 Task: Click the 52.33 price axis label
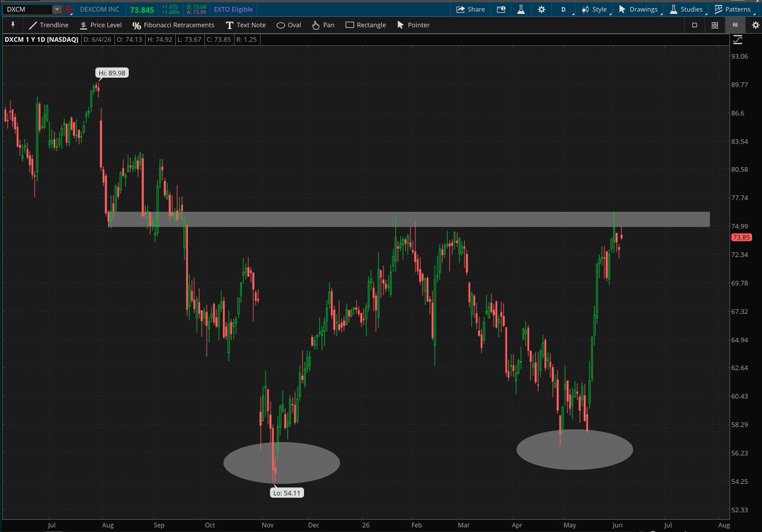point(740,509)
